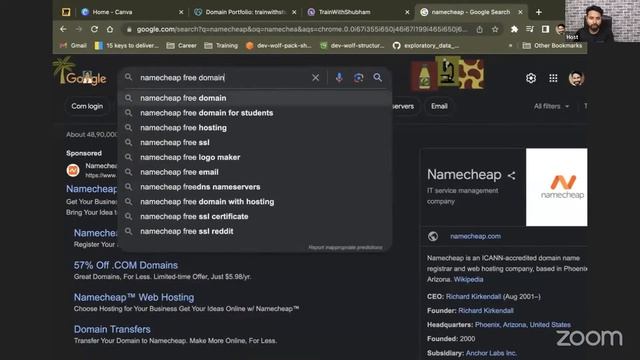Select the namecheap Google Search tab
Image resolution: width=640 pixels, height=360 pixels.
(471, 12)
